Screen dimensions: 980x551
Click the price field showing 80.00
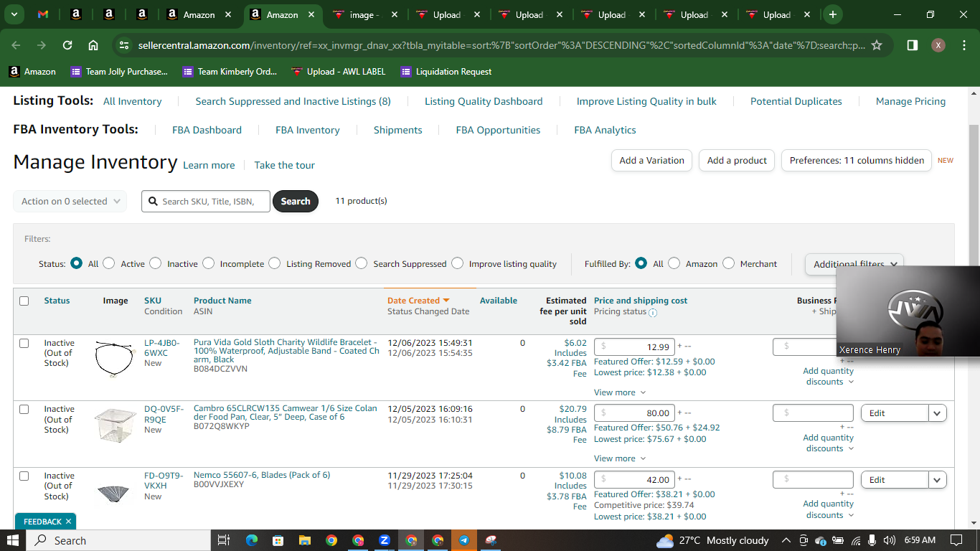[x=634, y=413]
